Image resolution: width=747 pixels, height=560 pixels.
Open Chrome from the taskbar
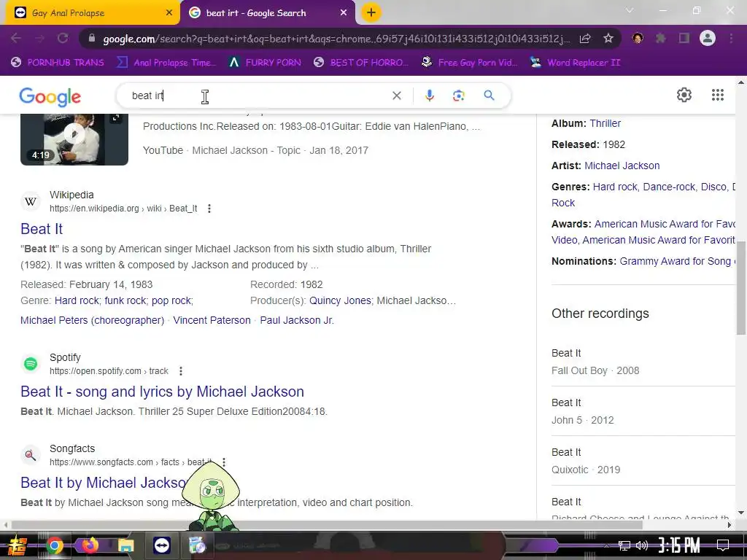click(x=55, y=545)
